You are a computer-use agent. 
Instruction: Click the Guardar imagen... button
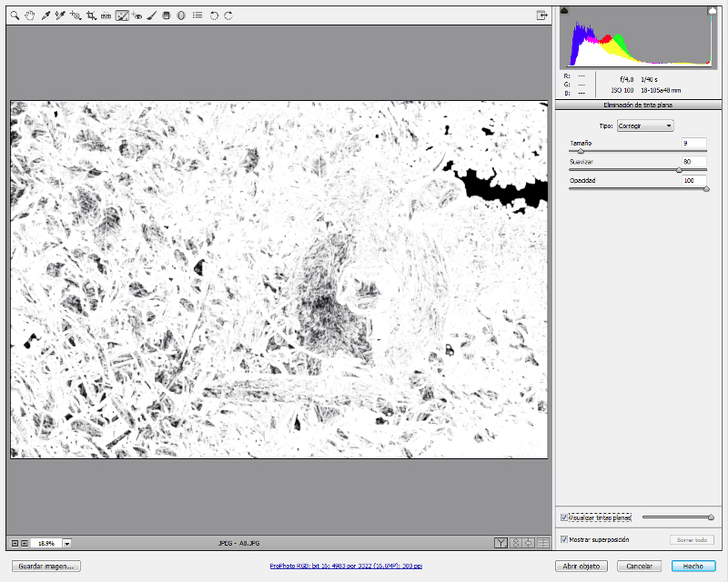46,567
